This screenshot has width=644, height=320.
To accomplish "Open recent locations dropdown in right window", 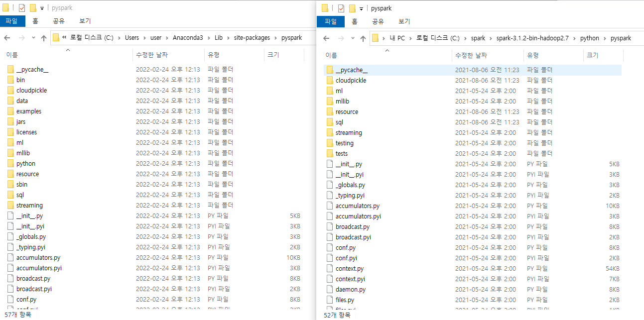I will (353, 38).
